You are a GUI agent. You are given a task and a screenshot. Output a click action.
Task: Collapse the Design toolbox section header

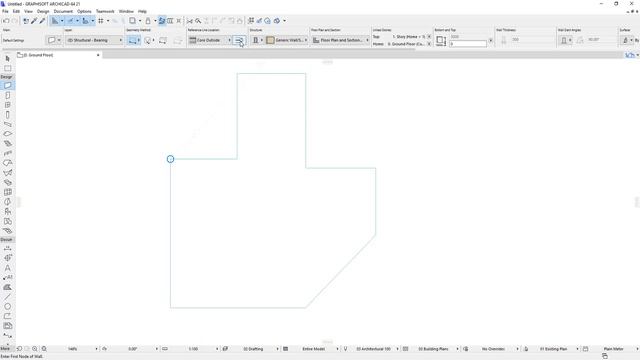pos(7,77)
